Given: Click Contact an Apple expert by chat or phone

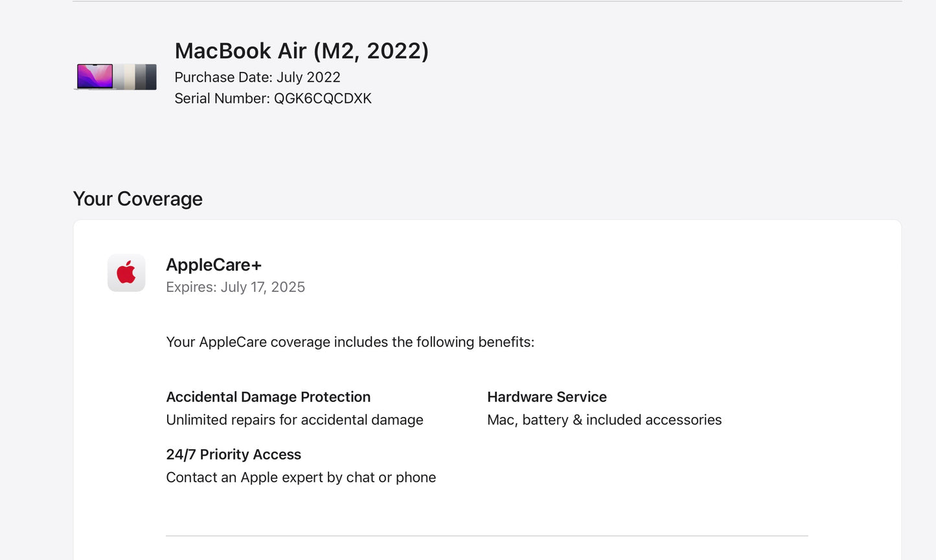Looking at the screenshot, I should click(301, 477).
